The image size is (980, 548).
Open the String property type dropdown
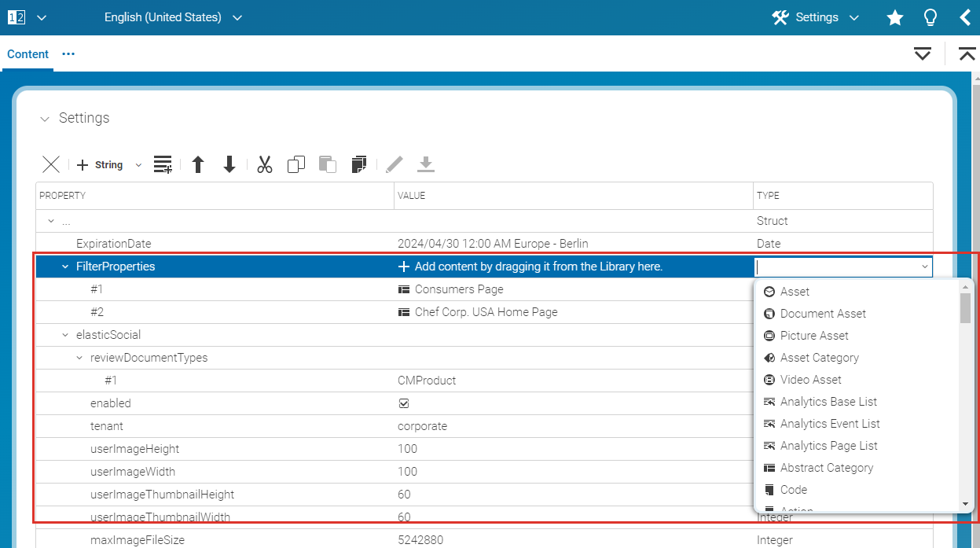click(138, 164)
